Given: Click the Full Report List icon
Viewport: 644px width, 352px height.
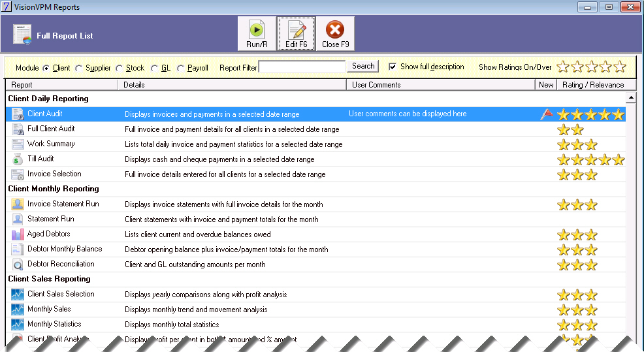Looking at the screenshot, I should click(22, 34).
